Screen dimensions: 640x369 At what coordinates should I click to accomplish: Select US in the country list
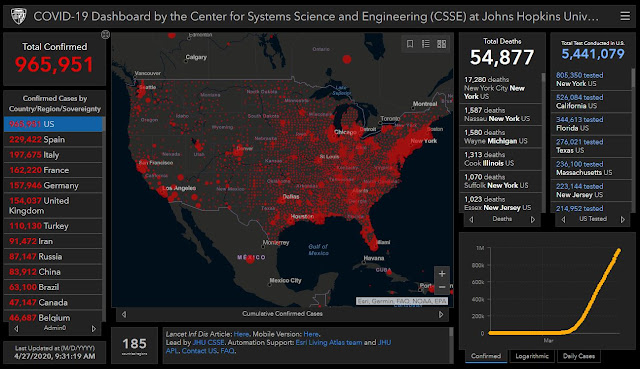(x=53, y=124)
